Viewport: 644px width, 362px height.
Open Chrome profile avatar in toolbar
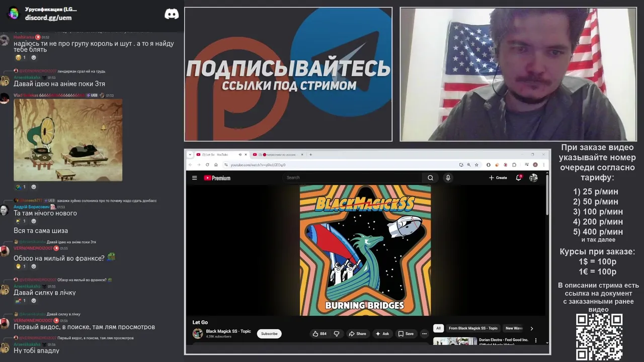[x=535, y=165]
